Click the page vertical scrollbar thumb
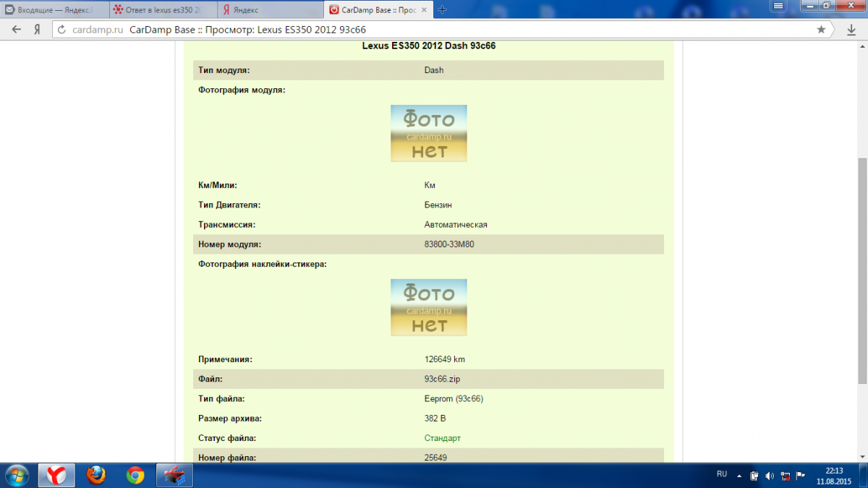Image resolution: width=868 pixels, height=488 pixels. click(x=861, y=271)
